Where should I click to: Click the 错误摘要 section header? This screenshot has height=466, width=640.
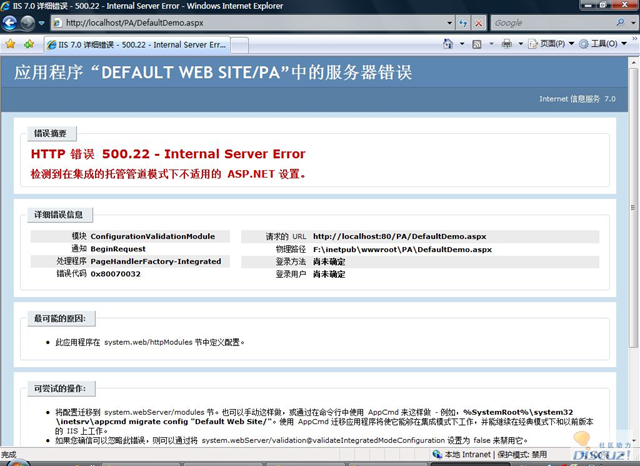[52, 133]
